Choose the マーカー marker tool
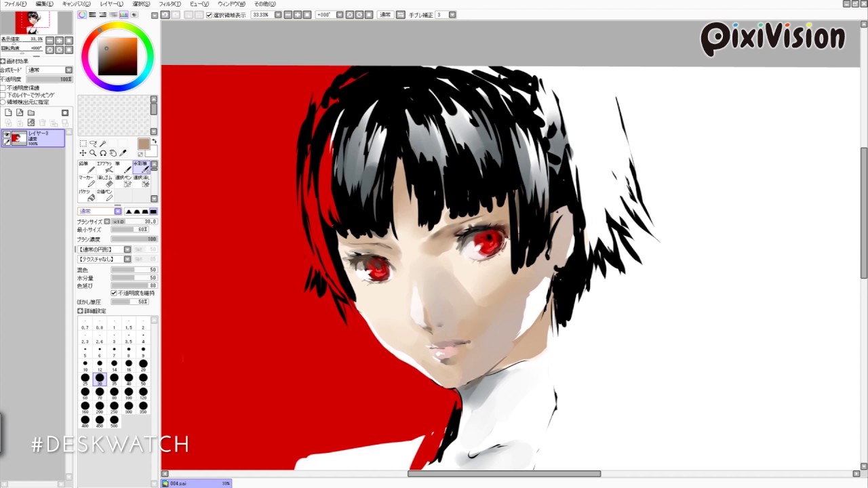 [x=86, y=181]
